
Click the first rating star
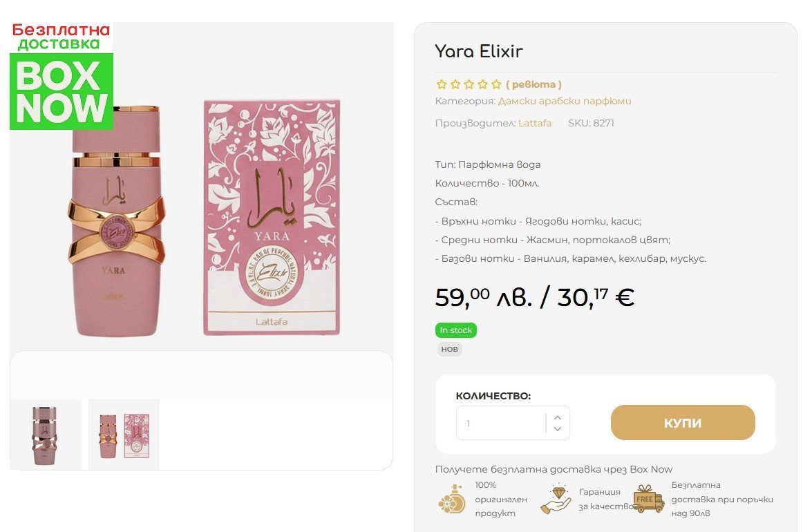pos(442,85)
